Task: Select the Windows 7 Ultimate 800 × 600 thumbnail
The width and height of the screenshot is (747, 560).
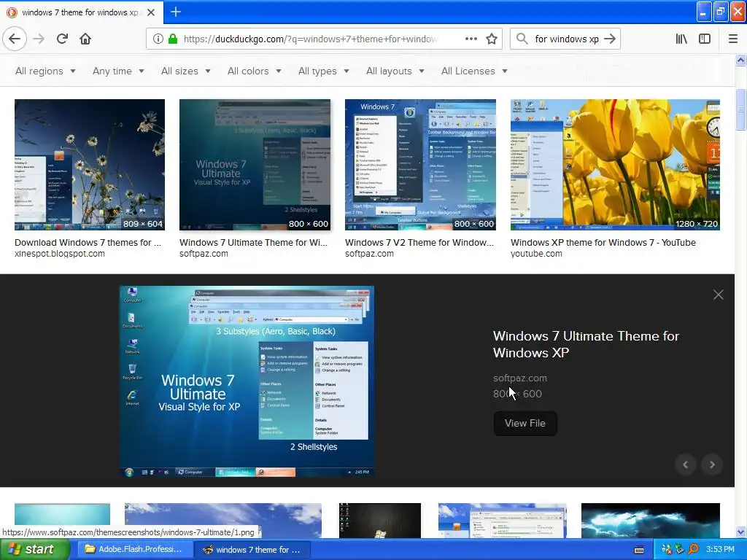Action: (255, 165)
